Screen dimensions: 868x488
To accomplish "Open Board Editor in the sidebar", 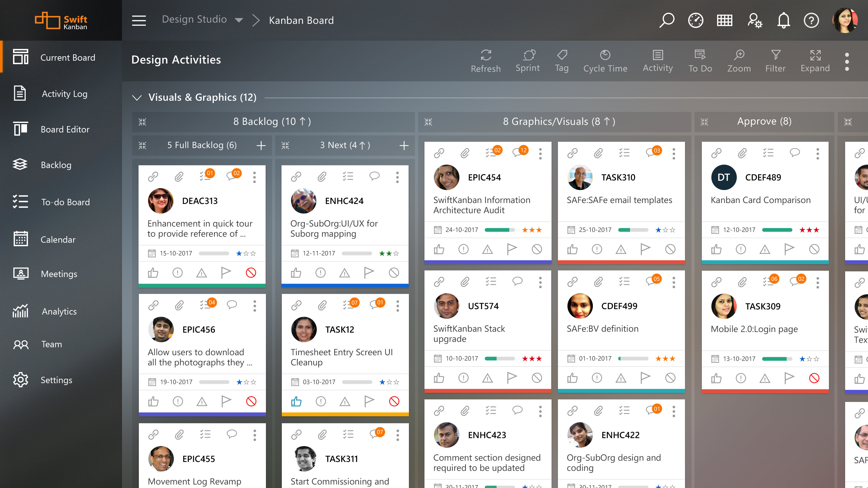I will (x=65, y=129).
